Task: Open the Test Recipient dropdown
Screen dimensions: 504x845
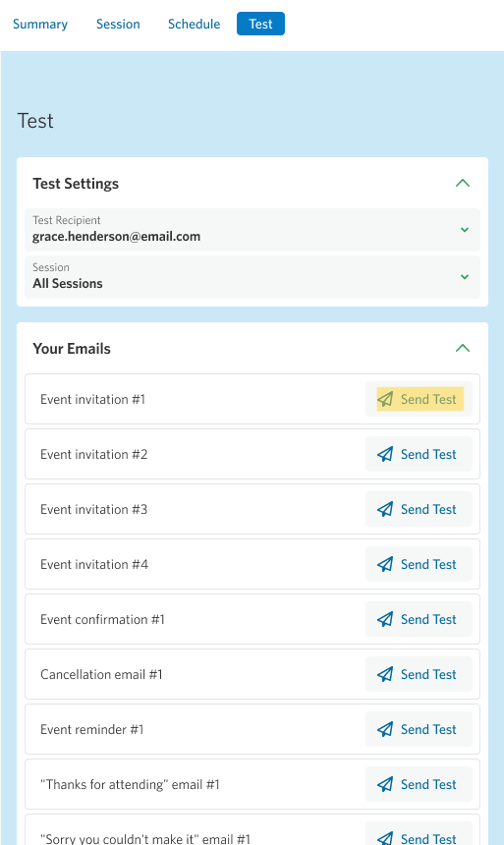Action: pos(252,230)
